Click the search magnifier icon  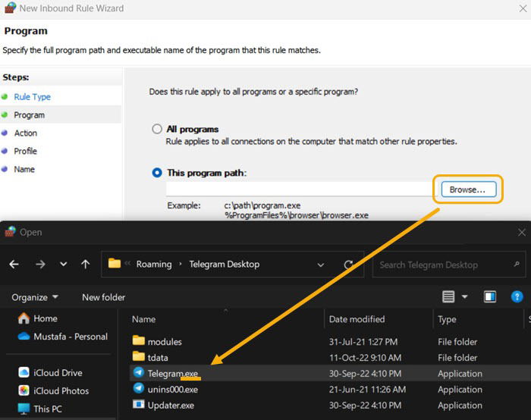[x=517, y=264]
